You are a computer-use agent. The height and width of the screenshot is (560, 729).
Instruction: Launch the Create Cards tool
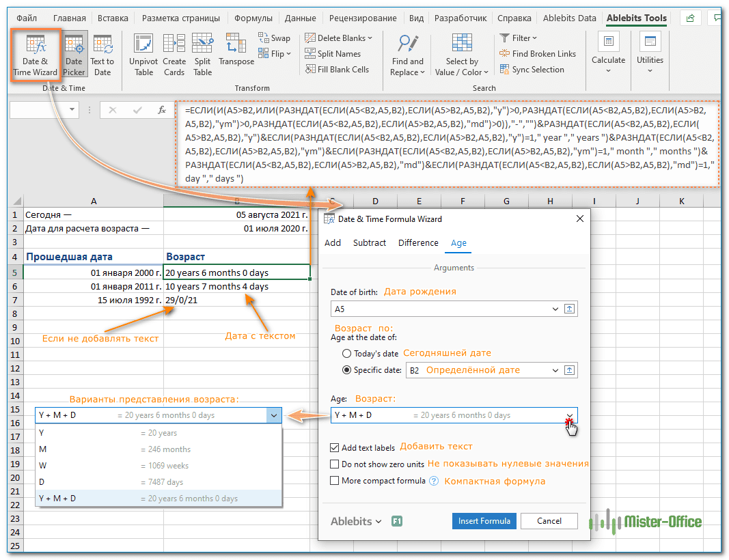174,55
